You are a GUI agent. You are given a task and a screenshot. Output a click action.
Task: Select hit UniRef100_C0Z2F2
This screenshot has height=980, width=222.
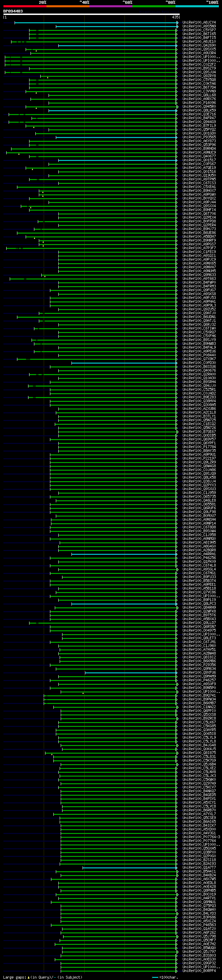199,65
